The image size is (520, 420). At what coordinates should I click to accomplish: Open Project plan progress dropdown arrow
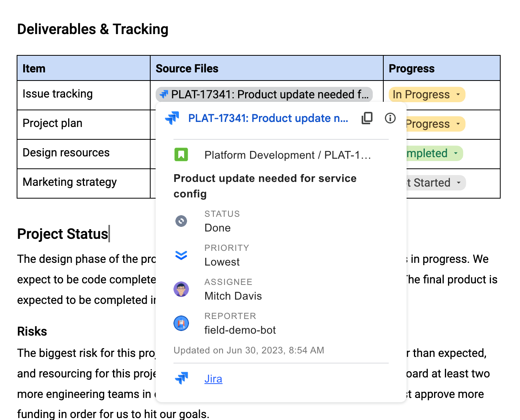click(x=458, y=124)
